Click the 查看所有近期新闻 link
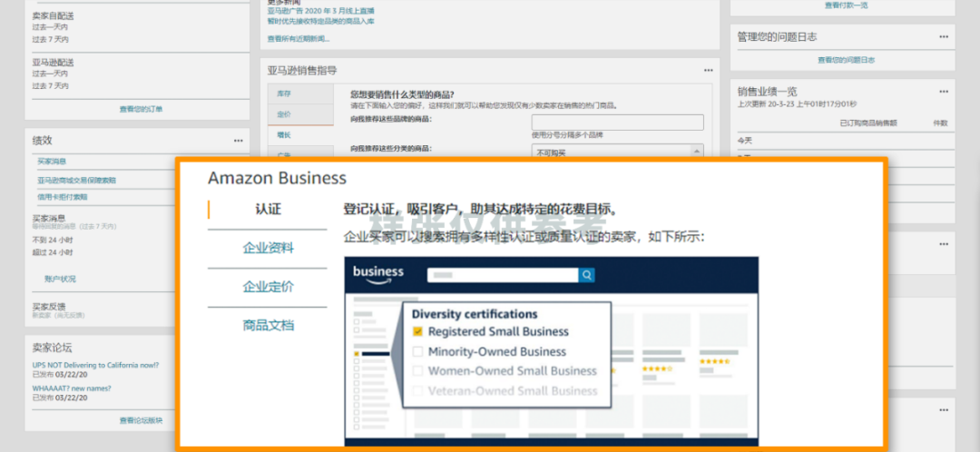The width and height of the screenshot is (980, 452). tap(299, 39)
